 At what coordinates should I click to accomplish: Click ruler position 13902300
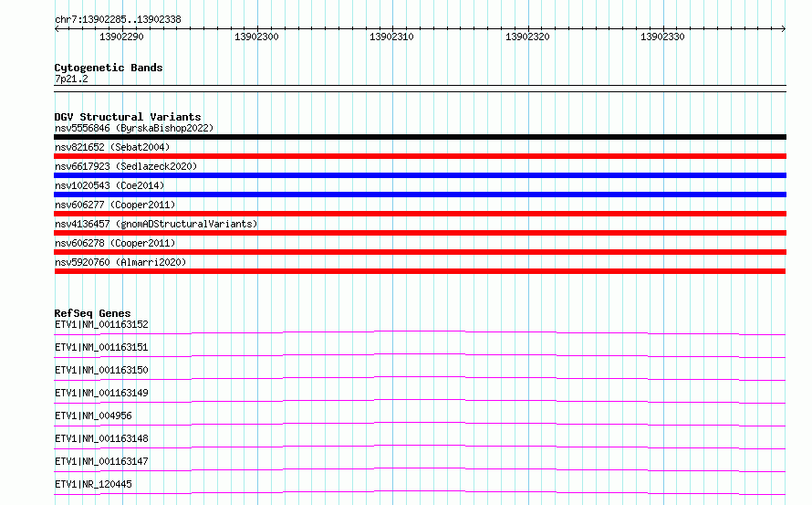tap(256, 37)
